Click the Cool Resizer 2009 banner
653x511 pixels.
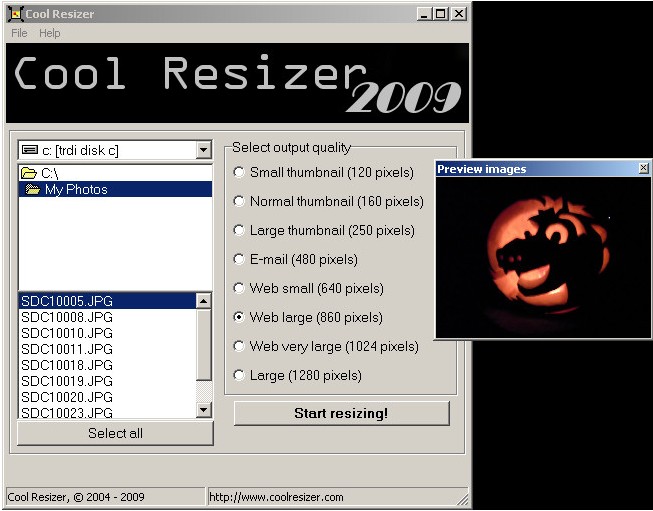[x=237, y=83]
